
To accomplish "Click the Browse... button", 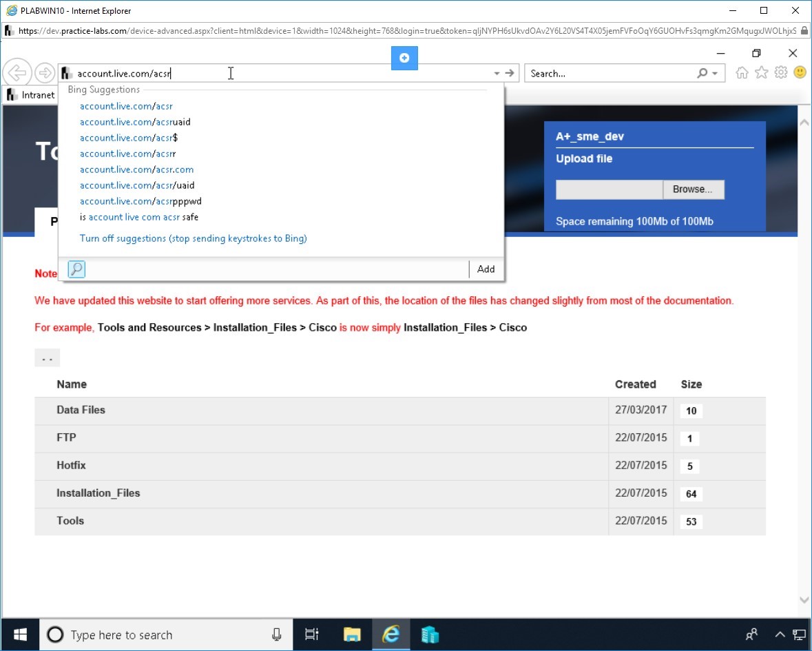I will [693, 189].
